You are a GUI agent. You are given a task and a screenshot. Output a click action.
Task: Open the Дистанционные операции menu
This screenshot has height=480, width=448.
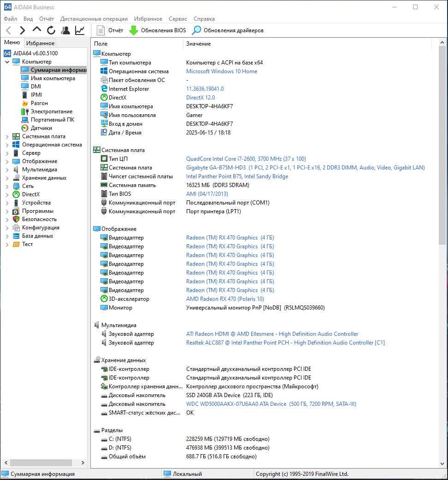pos(94,19)
